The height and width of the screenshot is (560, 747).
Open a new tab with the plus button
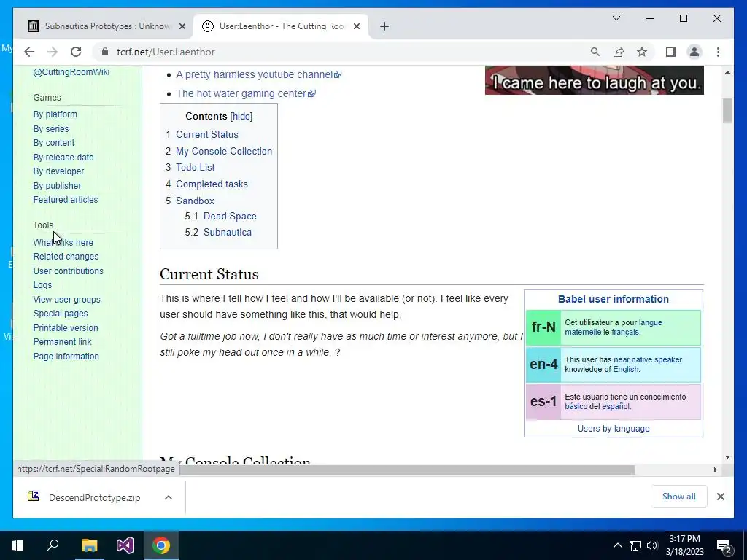(x=384, y=26)
